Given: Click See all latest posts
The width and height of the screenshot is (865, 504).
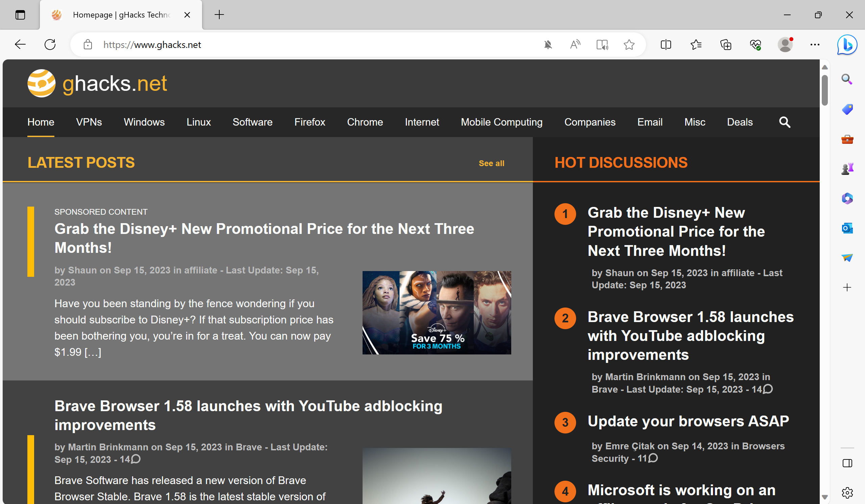Looking at the screenshot, I should tap(491, 163).
